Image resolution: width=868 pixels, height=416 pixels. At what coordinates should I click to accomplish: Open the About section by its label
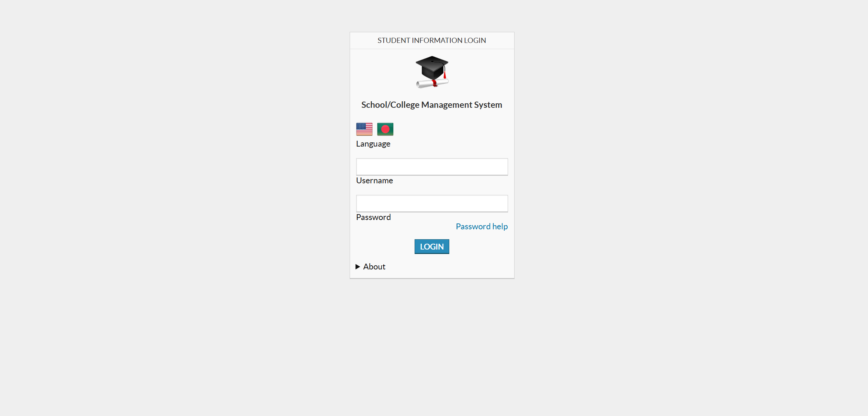374,267
